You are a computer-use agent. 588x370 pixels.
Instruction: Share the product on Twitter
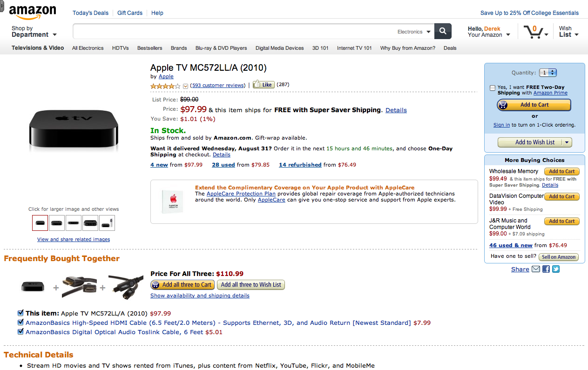pos(555,269)
